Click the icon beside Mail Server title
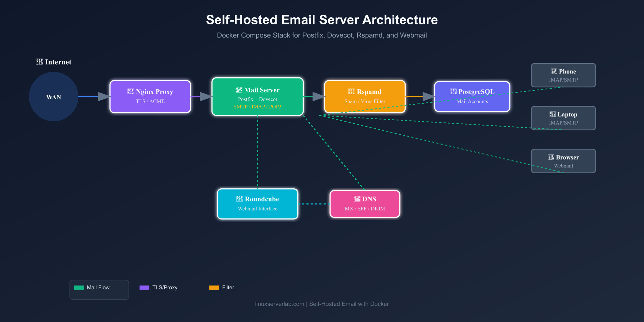Screen dimensions: 644x322 [x=239, y=90]
